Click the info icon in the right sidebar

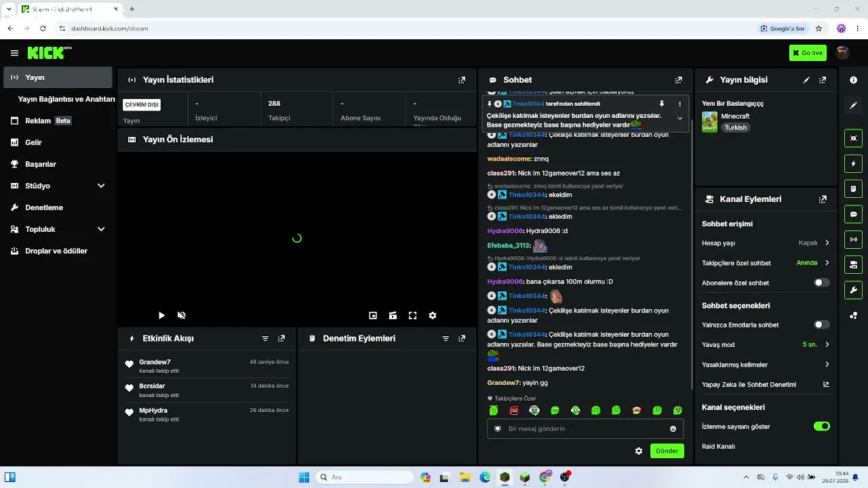click(853, 80)
